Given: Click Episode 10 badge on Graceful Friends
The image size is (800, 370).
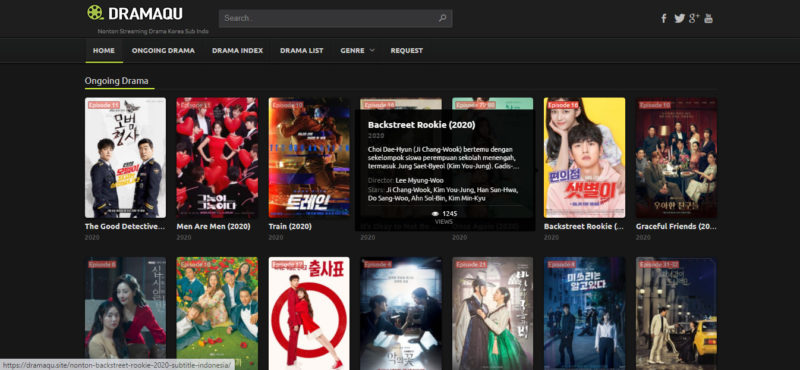Looking at the screenshot, I should (x=655, y=105).
